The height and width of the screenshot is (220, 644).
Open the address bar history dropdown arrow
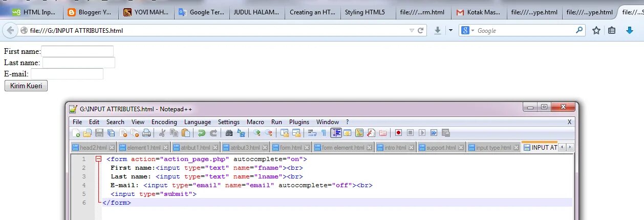pyautogui.click(x=412, y=31)
